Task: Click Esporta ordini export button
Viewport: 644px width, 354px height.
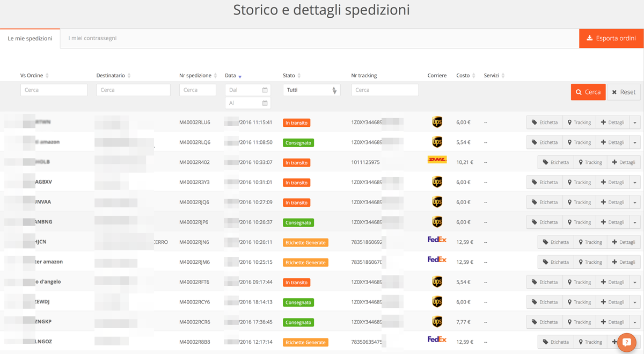Action: 611,38
